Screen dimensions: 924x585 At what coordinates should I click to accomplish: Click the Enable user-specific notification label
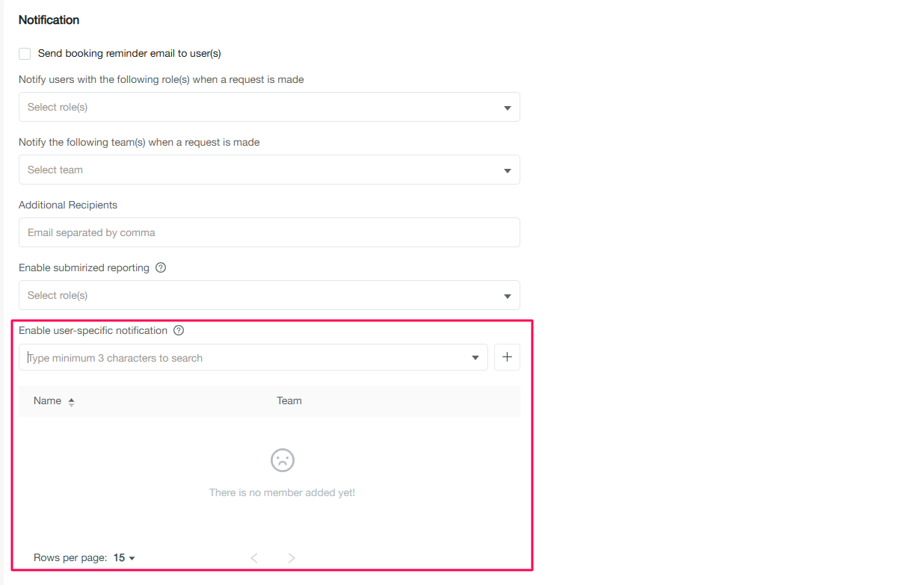(x=93, y=330)
